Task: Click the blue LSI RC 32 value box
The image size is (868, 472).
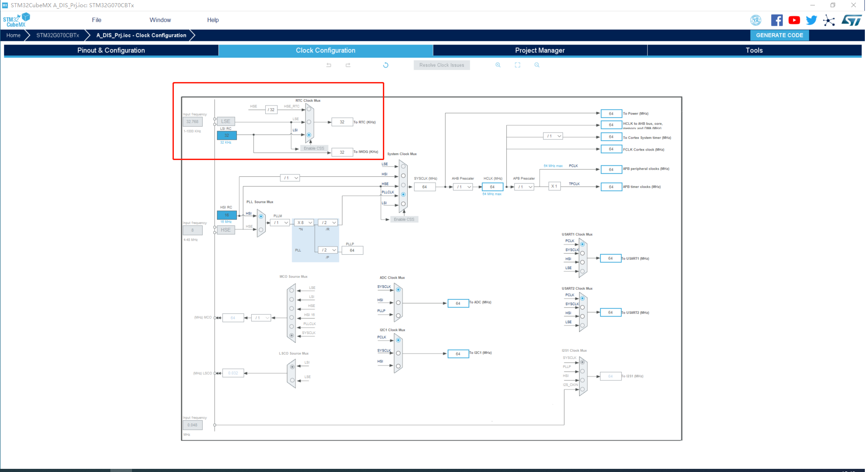Action: click(x=227, y=135)
